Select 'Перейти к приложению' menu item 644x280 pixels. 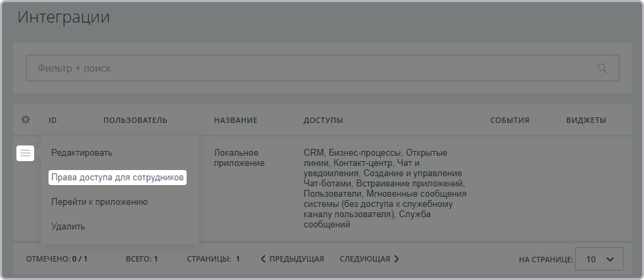point(99,202)
